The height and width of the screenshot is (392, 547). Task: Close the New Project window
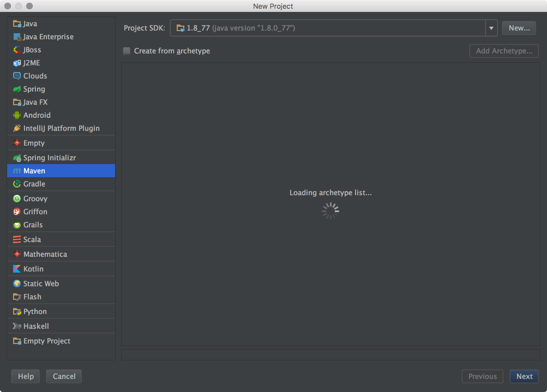pos(8,6)
